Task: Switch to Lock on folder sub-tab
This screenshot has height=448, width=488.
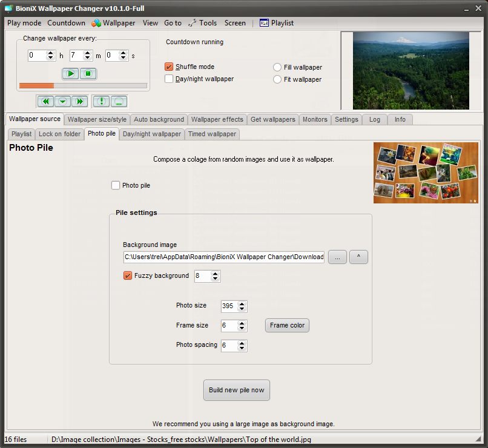Action: click(x=59, y=134)
